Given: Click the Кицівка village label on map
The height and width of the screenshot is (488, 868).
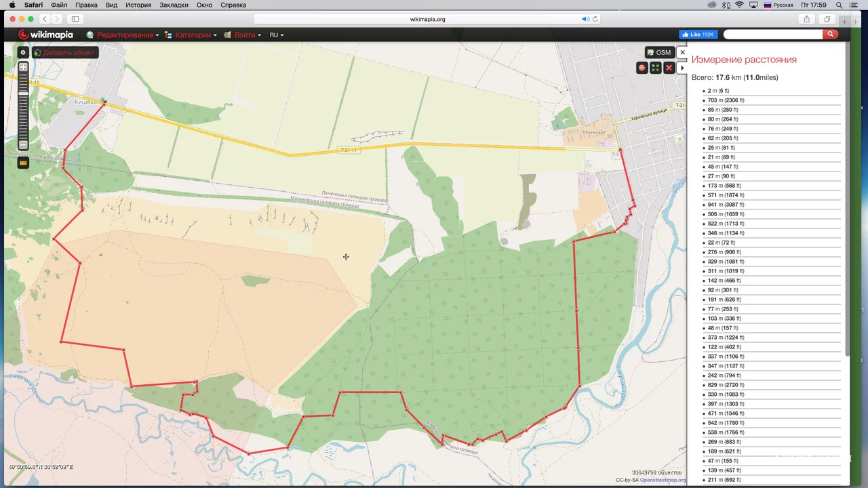Looking at the screenshot, I should click(x=86, y=102).
